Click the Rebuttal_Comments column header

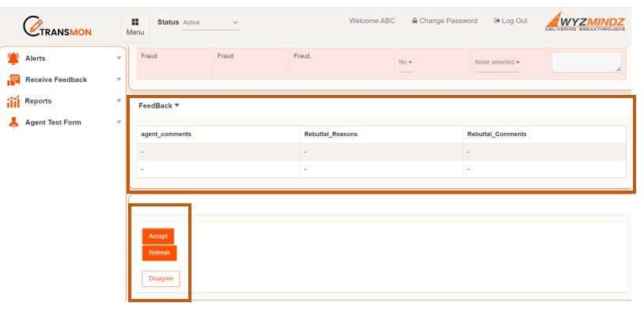click(497, 134)
